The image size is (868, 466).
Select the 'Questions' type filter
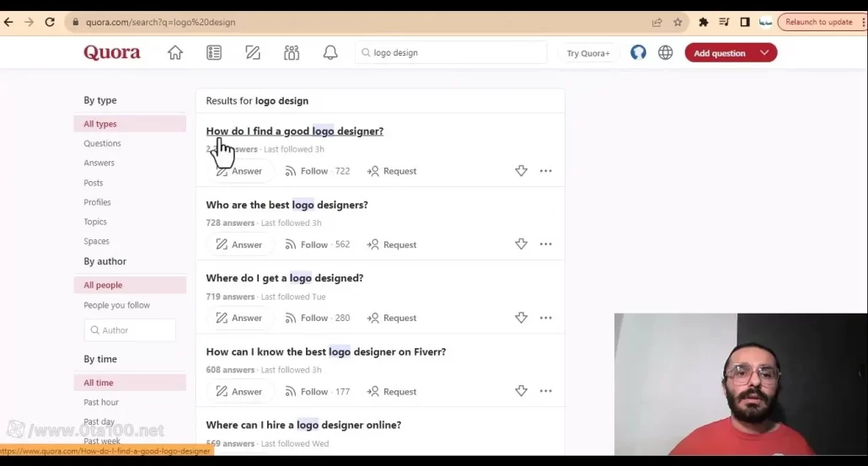(x=102, y=143)
